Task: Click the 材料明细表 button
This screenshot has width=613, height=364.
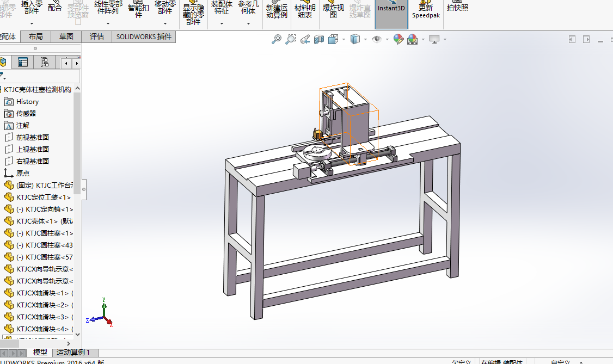Action: click(305, 11)
